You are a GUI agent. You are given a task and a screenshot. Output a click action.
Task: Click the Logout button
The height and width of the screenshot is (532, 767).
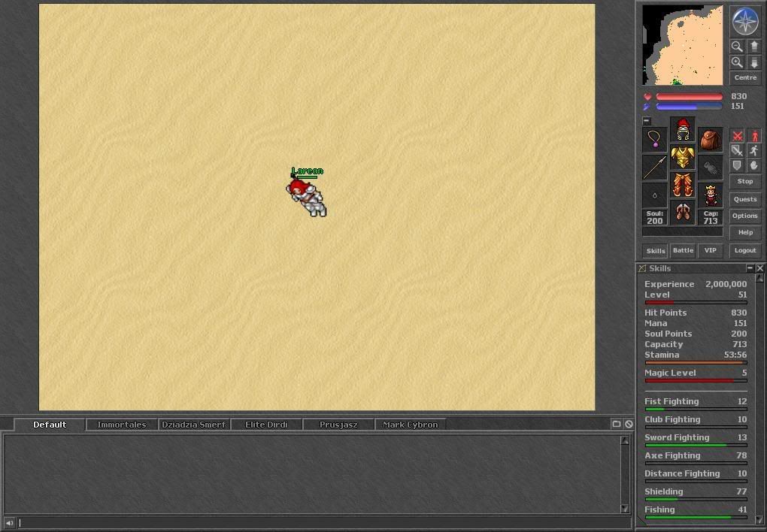pos(745,250)
